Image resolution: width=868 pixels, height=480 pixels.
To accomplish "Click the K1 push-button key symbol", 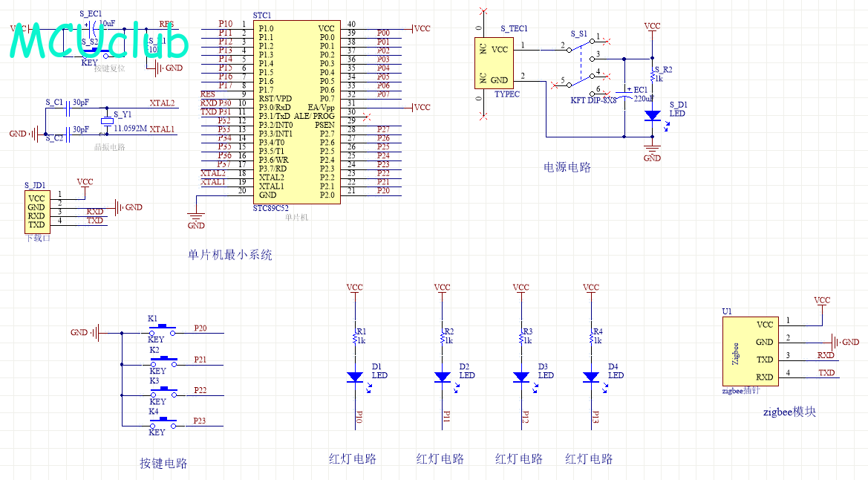I will coord(163,330).
